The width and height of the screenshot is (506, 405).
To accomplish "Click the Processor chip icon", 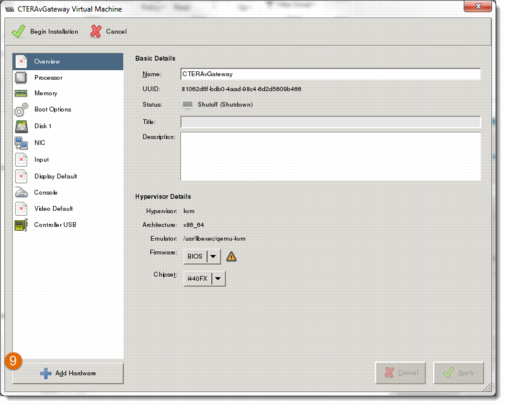I will pyautogui.click(x=21, y=78).
